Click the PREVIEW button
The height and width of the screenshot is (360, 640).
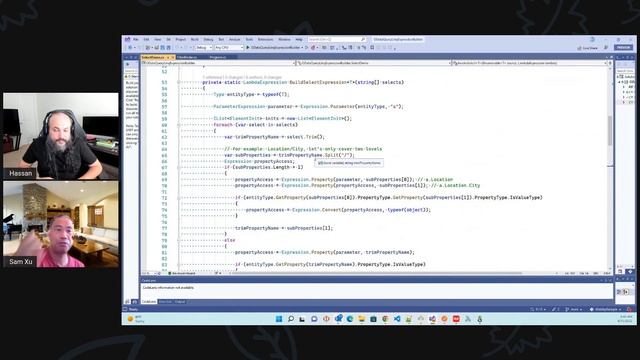623,48
